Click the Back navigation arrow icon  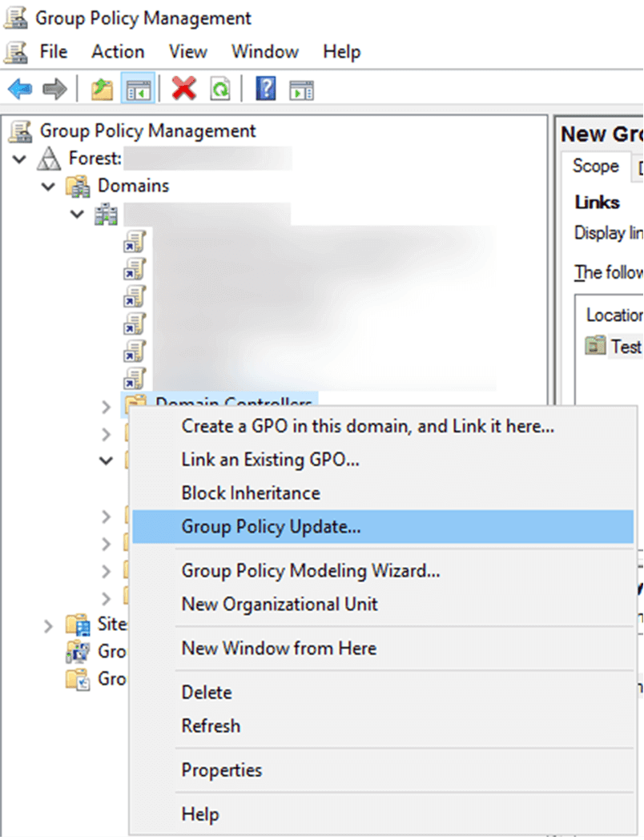[19, 89]
